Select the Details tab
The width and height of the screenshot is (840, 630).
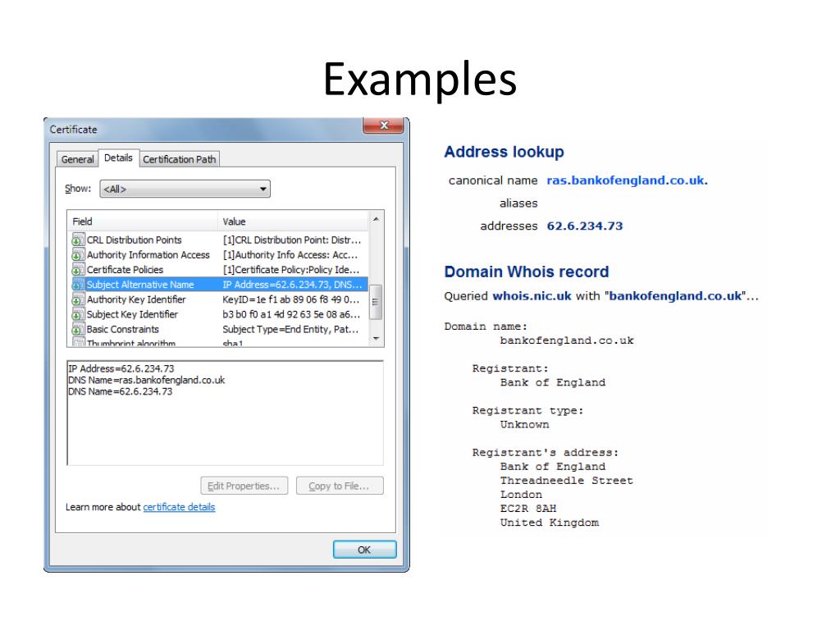pyautogui.click(x=118, y=157)
